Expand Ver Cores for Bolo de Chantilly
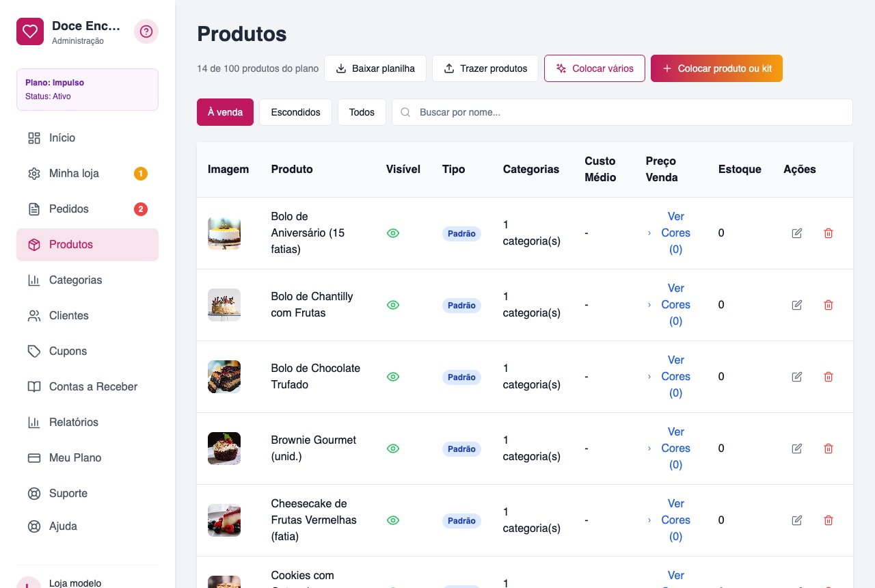875x588 pixels. (x=670, y=305)
